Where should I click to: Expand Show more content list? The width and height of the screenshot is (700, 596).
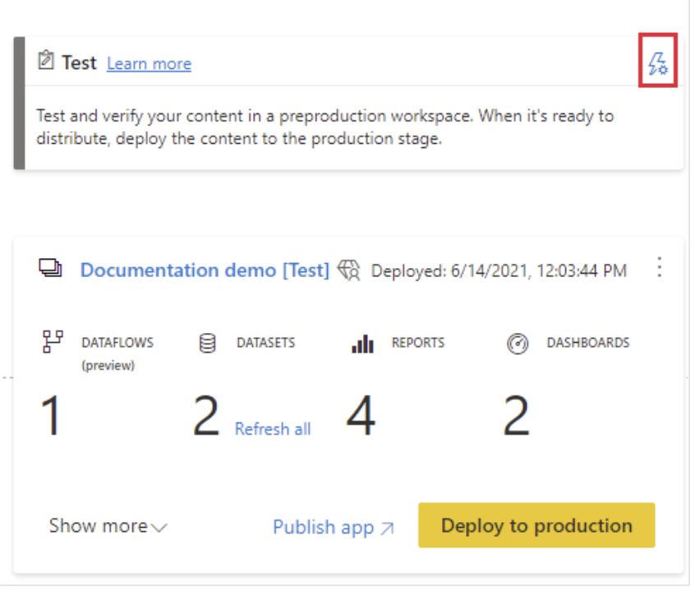pos(108,526)
